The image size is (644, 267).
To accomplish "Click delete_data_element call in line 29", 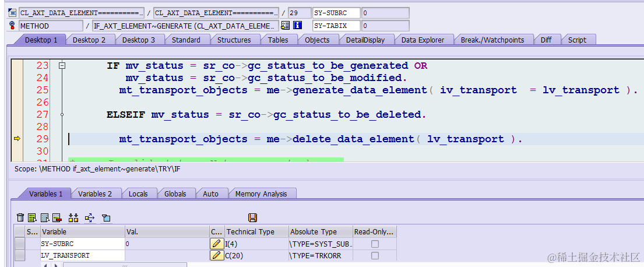I will coord(353,139).
